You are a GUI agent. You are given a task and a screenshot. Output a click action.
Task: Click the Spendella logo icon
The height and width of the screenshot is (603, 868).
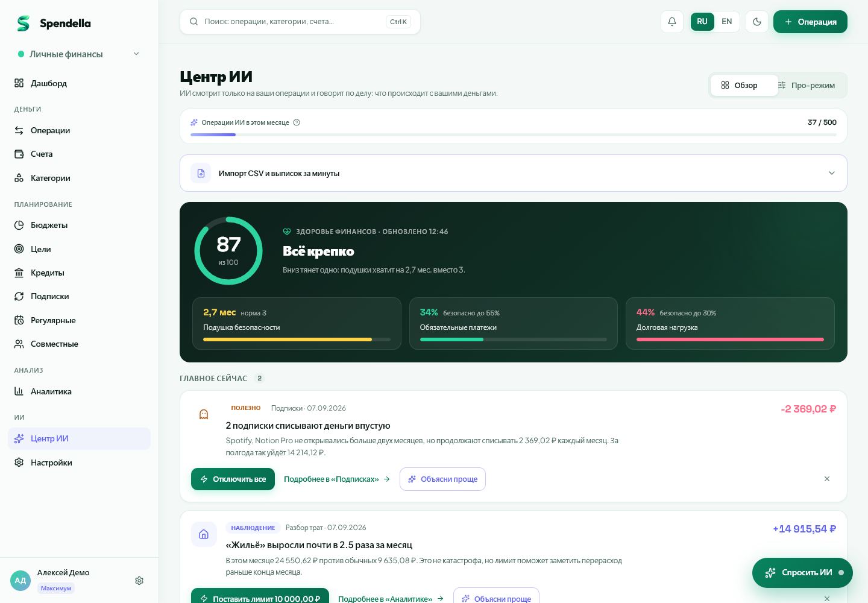23,24
